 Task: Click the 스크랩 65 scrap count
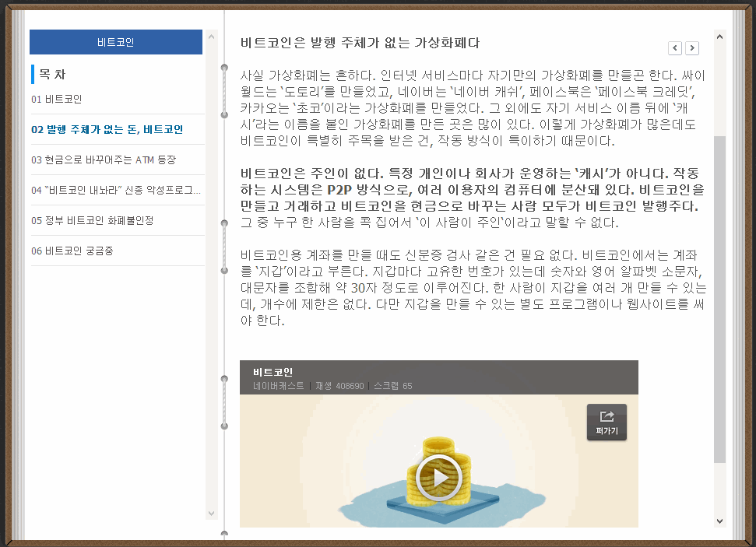pyautogui.click(x=393, y=386)
